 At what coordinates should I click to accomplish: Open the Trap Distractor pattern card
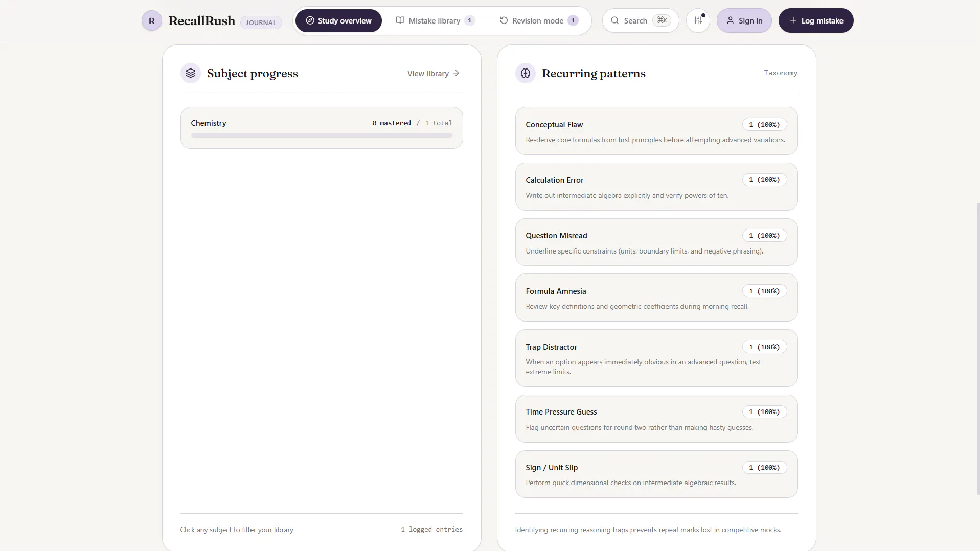tap(656, 358)
